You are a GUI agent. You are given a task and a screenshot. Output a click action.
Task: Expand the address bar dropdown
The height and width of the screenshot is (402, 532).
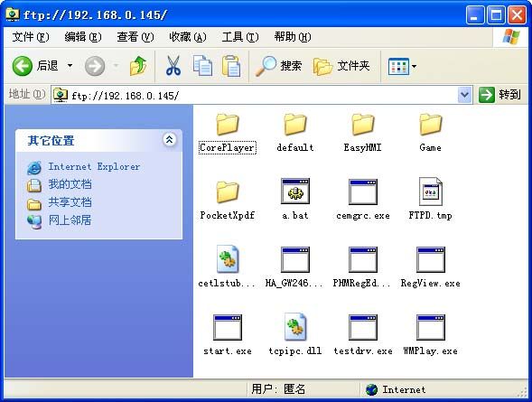[464, 95]
